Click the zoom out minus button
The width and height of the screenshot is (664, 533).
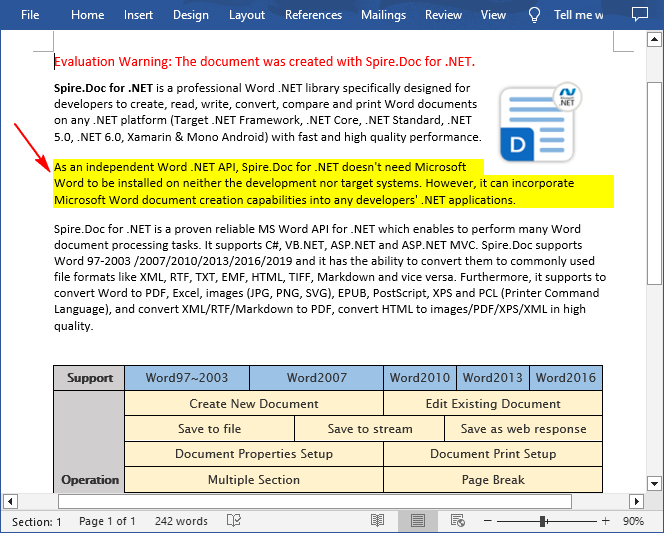(488, 521)
